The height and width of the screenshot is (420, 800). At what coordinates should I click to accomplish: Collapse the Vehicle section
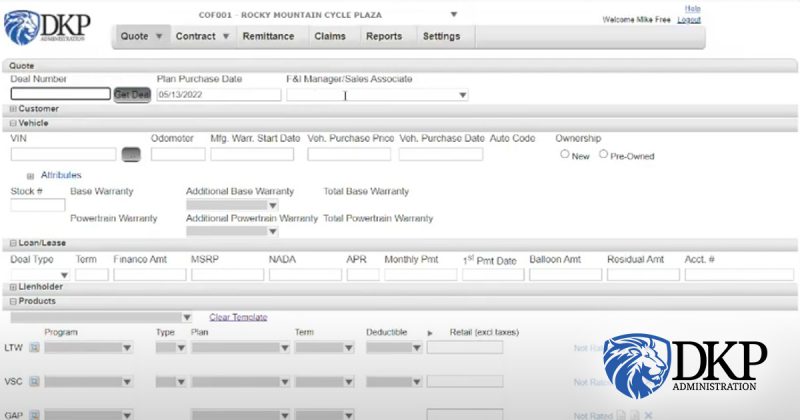pyautogui.click(x=13, y=123)
